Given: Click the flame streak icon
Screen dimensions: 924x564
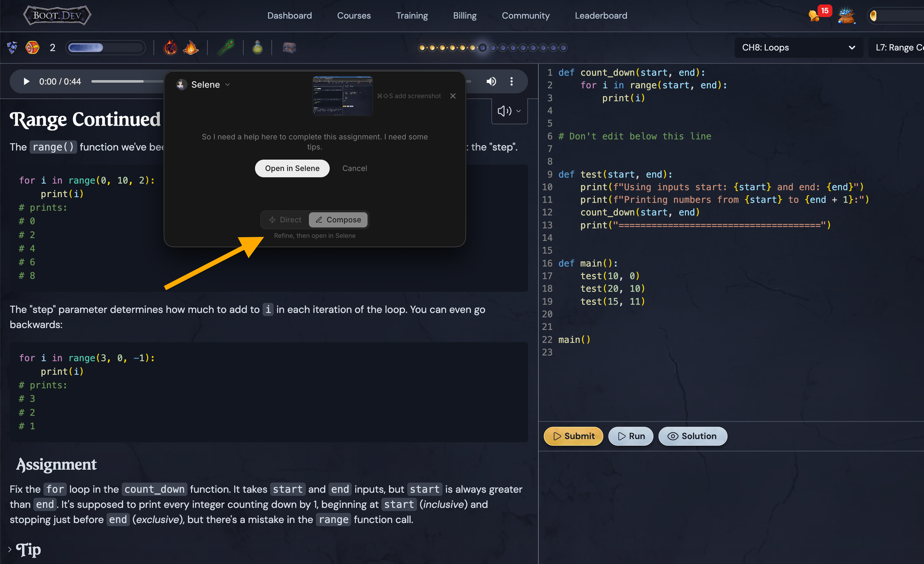Looking at the screenshot, I should 191,47.
